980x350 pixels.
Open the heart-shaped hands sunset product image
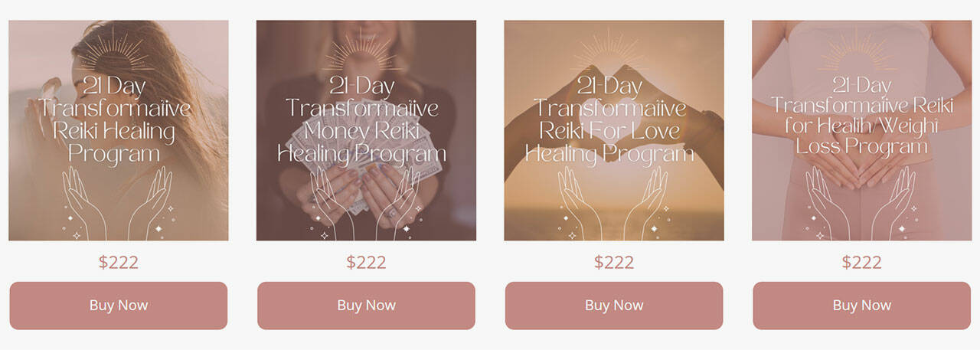(x=614, y=130)
